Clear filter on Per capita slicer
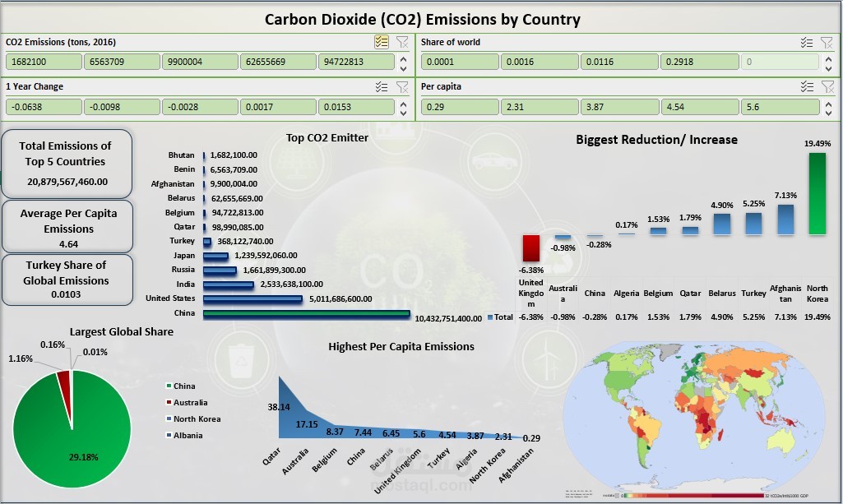The image size is (843, 504). (x=827, y=86)
